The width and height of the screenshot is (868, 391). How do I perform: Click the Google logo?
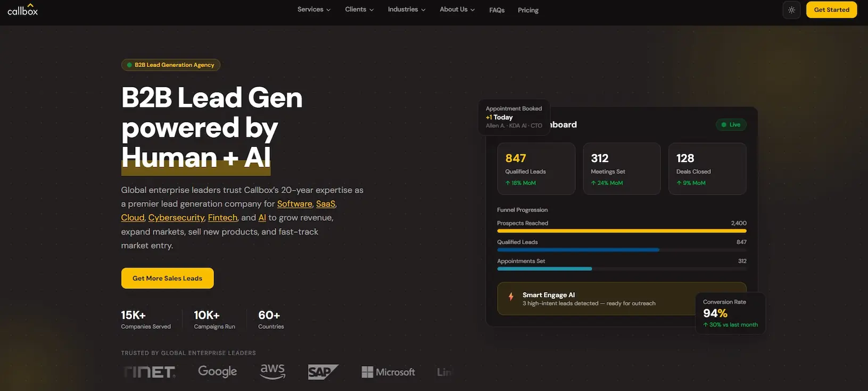(217, 371)
